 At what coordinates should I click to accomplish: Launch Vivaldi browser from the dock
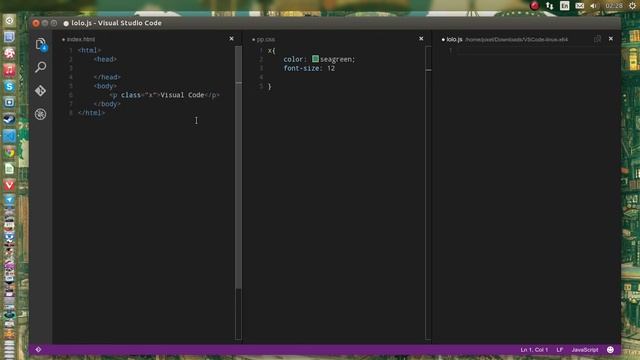(9, 185)
